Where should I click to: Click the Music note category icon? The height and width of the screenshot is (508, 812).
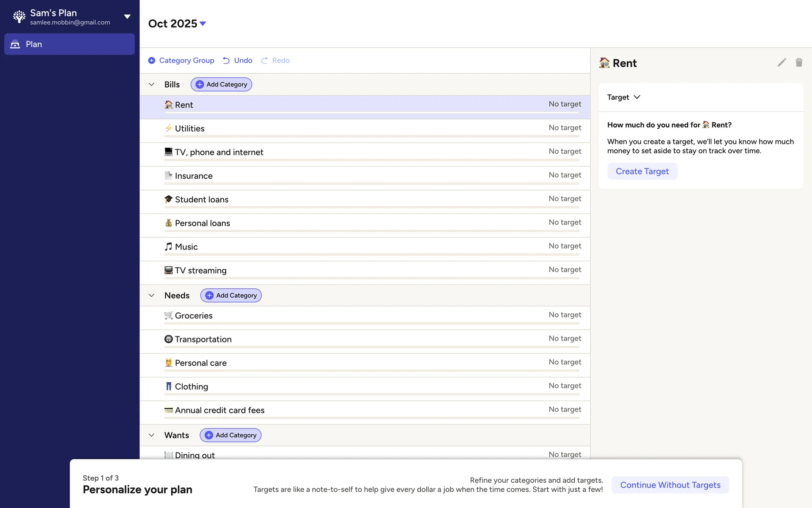click(x=168, y=246)
